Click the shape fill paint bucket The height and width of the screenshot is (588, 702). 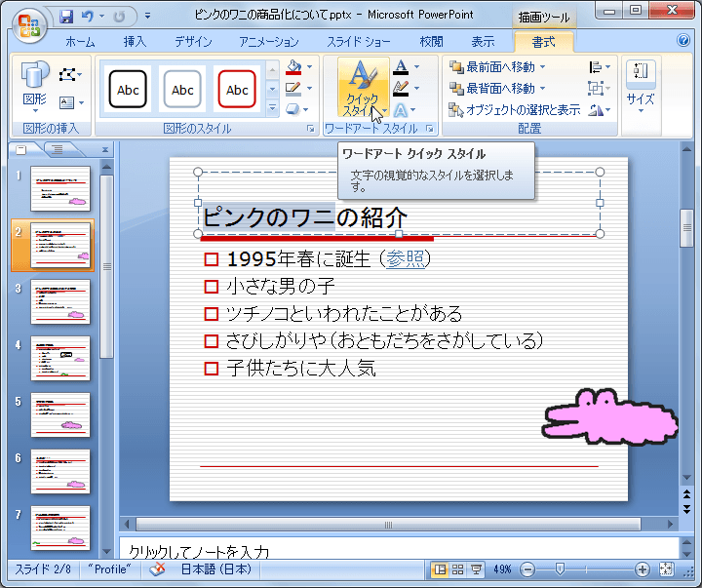tap(293, 67)
